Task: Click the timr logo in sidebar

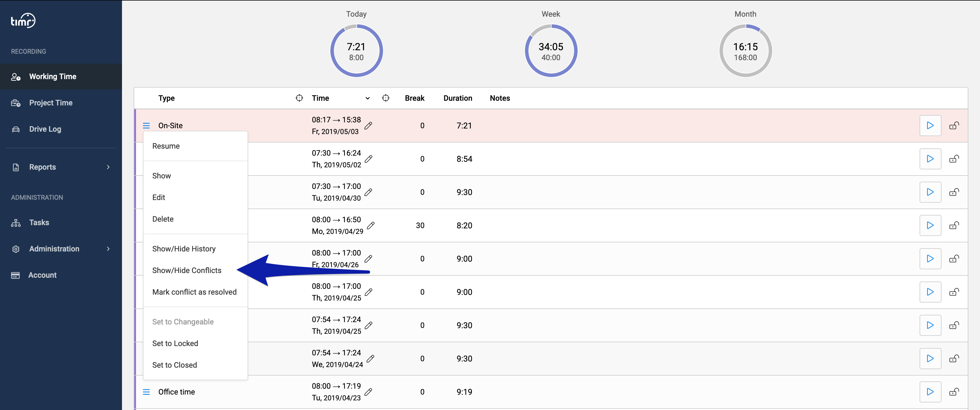Action: [x=23, y=20]
